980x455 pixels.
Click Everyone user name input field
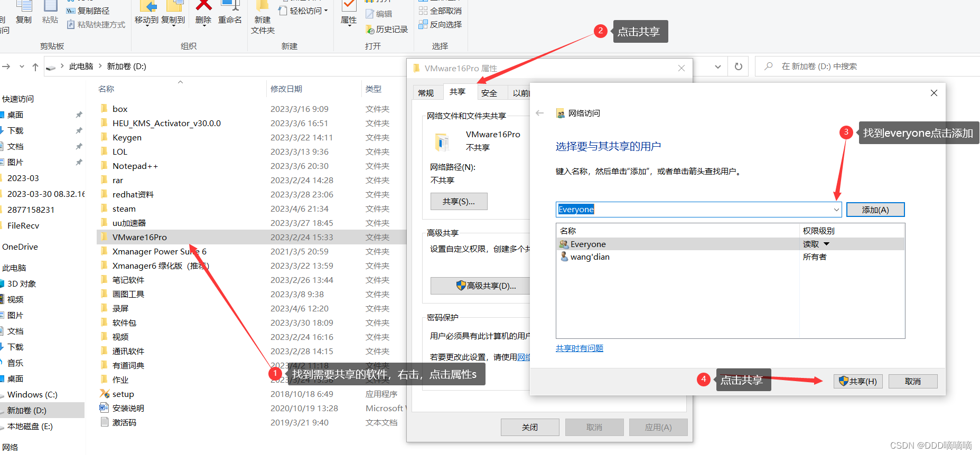coord(693,210)
